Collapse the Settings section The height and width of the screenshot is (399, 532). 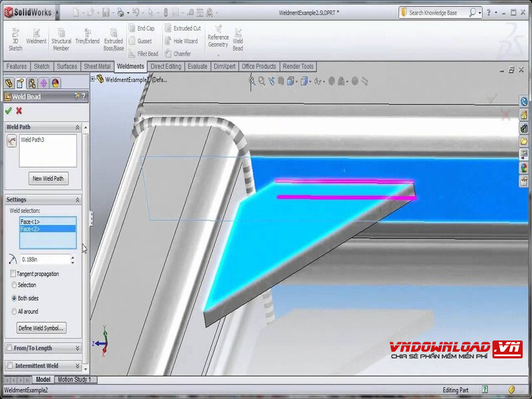tap(77, 199)
